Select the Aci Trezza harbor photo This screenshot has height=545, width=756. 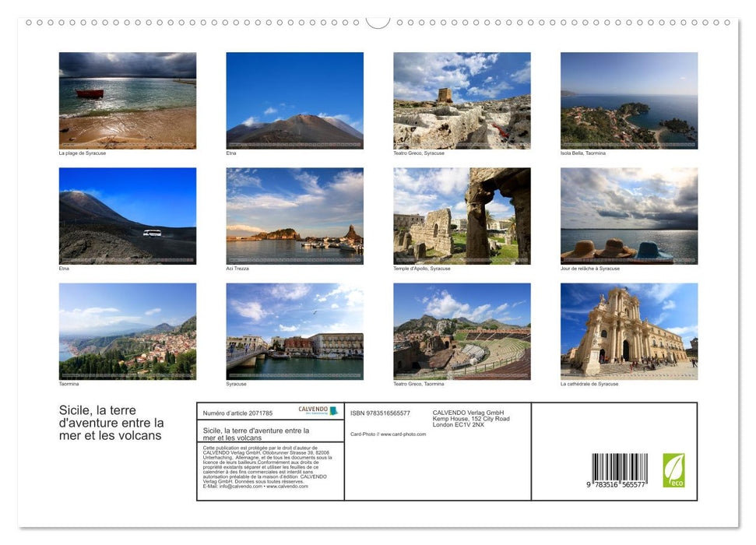click(294, 215)
